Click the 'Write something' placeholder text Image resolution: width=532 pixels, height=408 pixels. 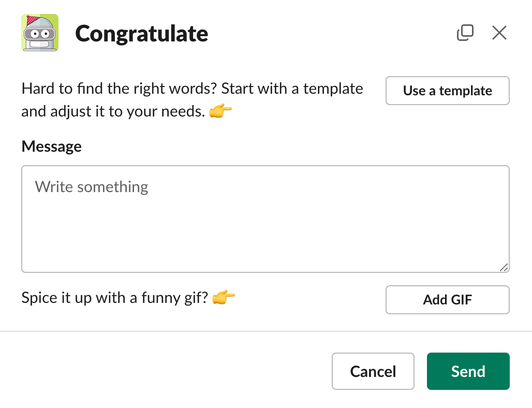click(92, 186)
